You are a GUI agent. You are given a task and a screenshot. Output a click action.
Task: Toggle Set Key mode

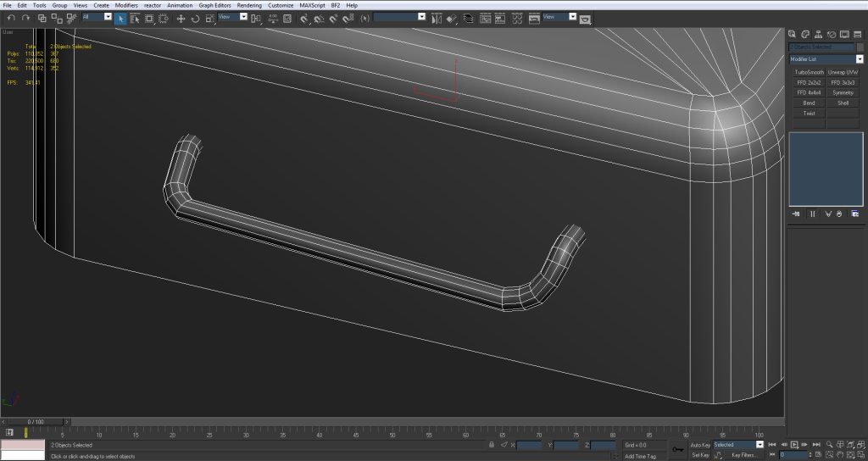(699, 455)
